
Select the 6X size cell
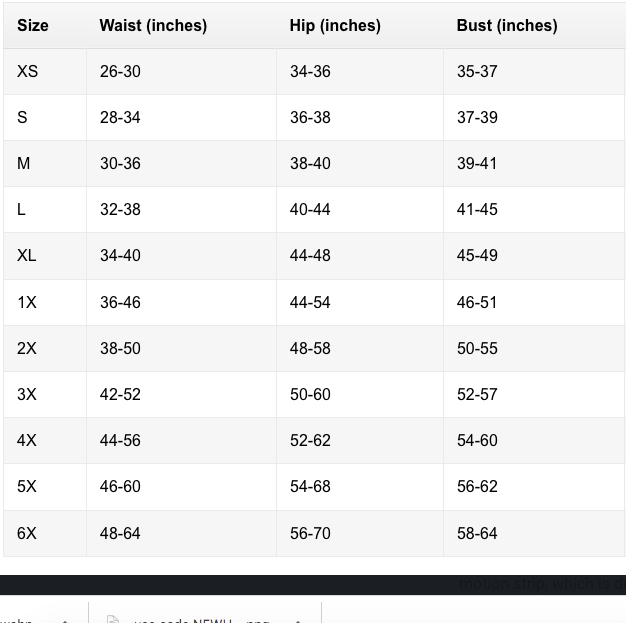[x=27, y=534]
